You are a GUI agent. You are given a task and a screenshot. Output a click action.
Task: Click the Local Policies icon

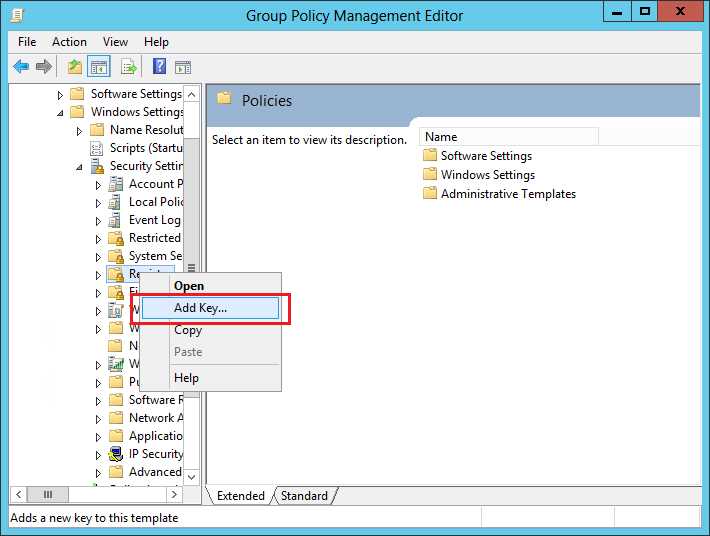tap(115, 202)
